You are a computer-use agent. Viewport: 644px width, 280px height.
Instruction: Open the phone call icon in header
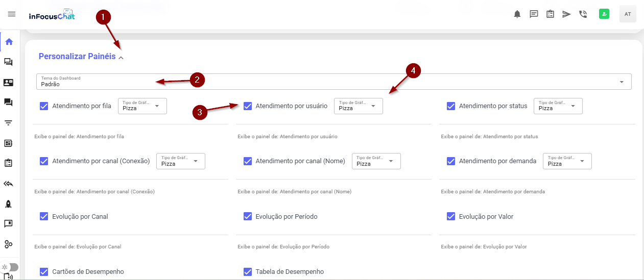point(583,14)
